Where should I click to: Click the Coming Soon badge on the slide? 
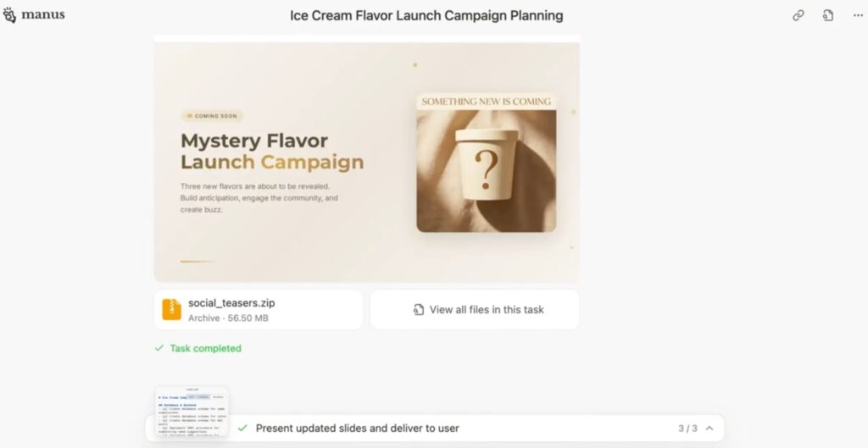click(212, 116)
